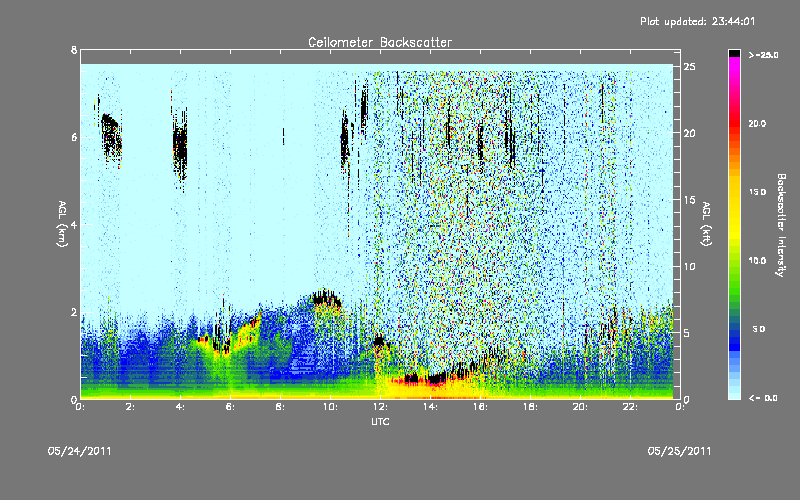
Task: Click the '20.0' colorbar value
Action: [757, 123]
